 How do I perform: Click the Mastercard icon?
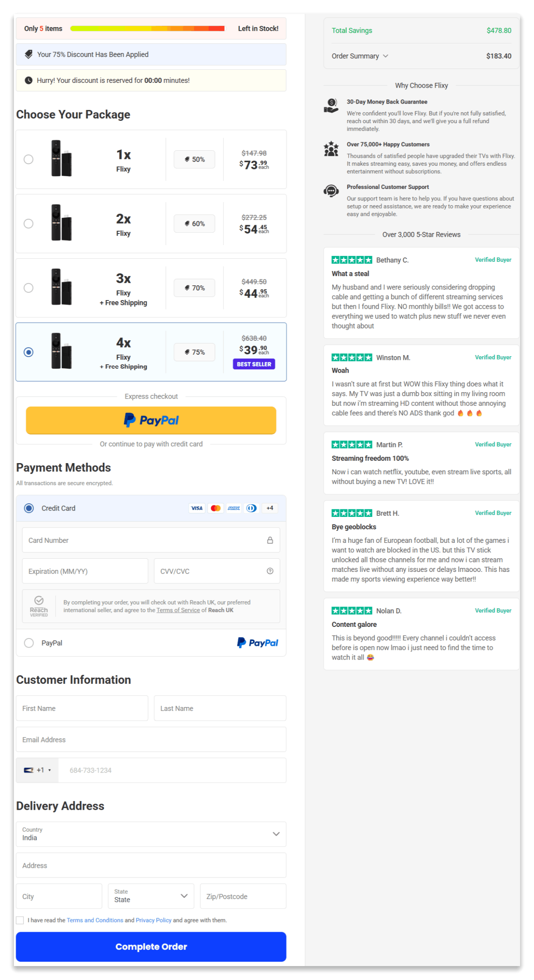coord(215,508)
